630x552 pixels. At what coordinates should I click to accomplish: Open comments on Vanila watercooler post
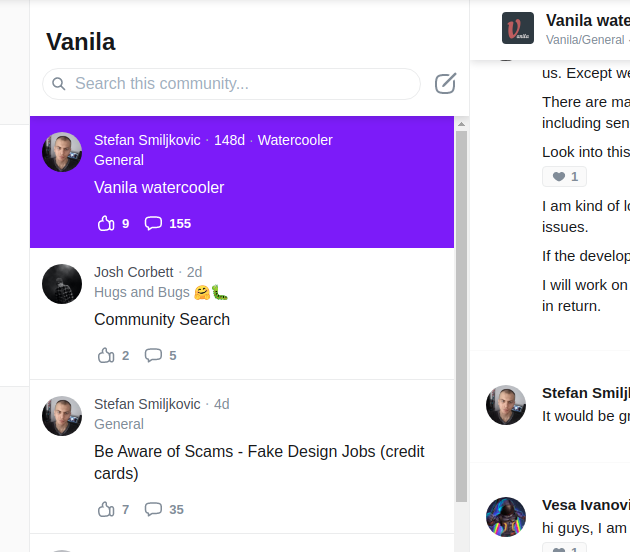coord(154,223)
